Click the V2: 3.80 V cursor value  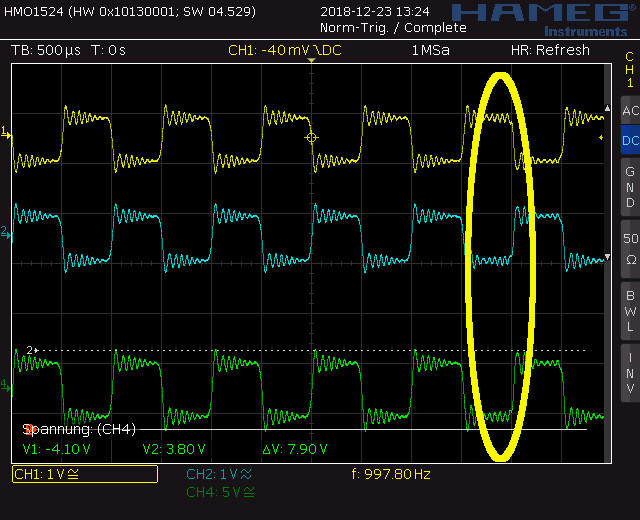174,449
